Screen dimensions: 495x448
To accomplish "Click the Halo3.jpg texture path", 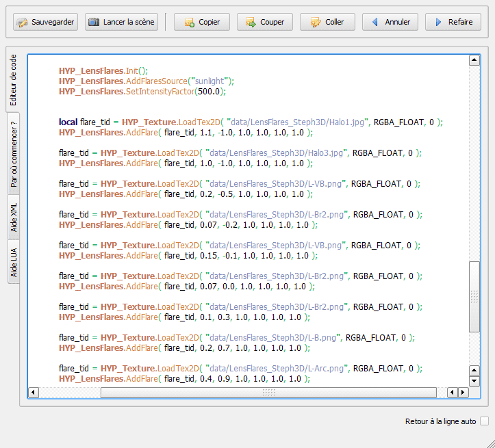I will tap(277, 153).
